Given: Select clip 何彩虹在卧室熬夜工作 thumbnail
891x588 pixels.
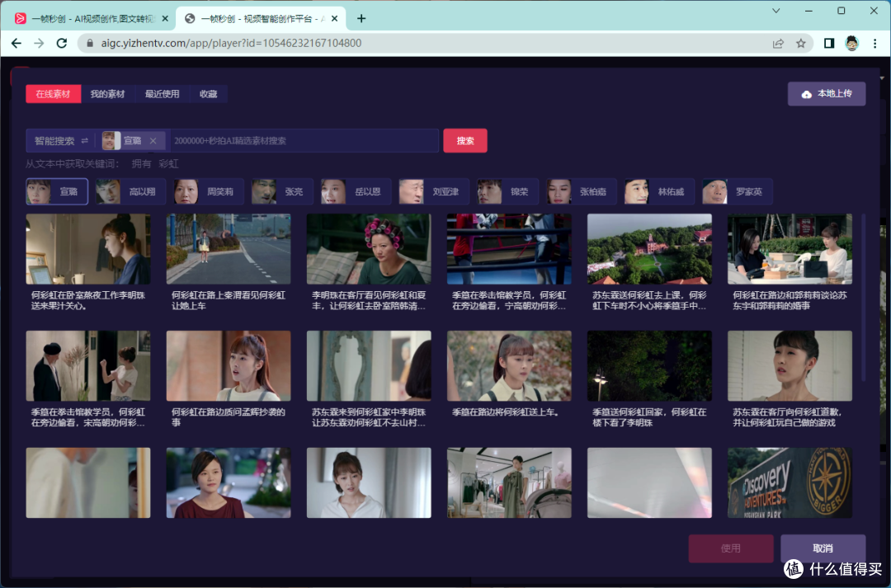Looking at the screenshot, I should tap(88, 249).
